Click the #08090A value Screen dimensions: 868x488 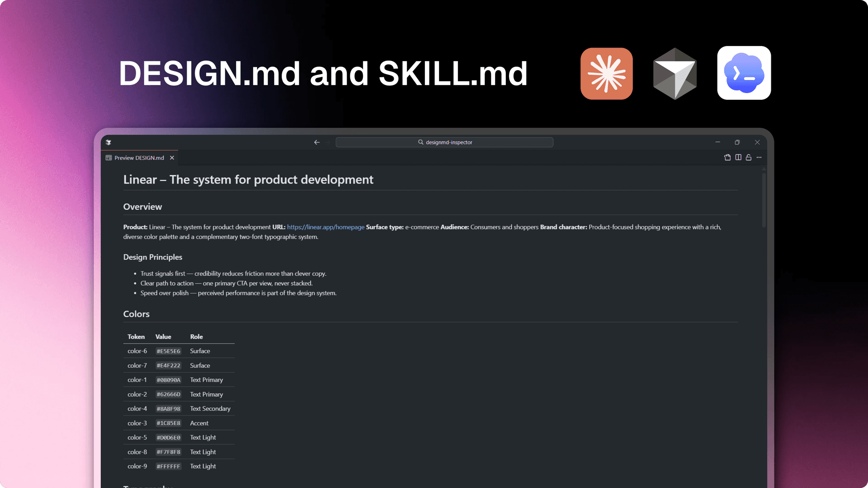coord(168,380)
